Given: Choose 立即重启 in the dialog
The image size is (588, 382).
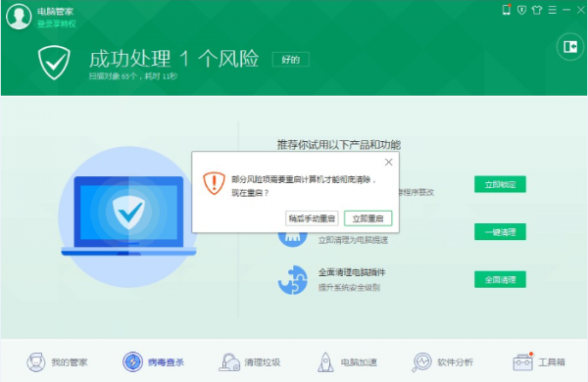Looking at the screenshot, I should click(367, 218).
